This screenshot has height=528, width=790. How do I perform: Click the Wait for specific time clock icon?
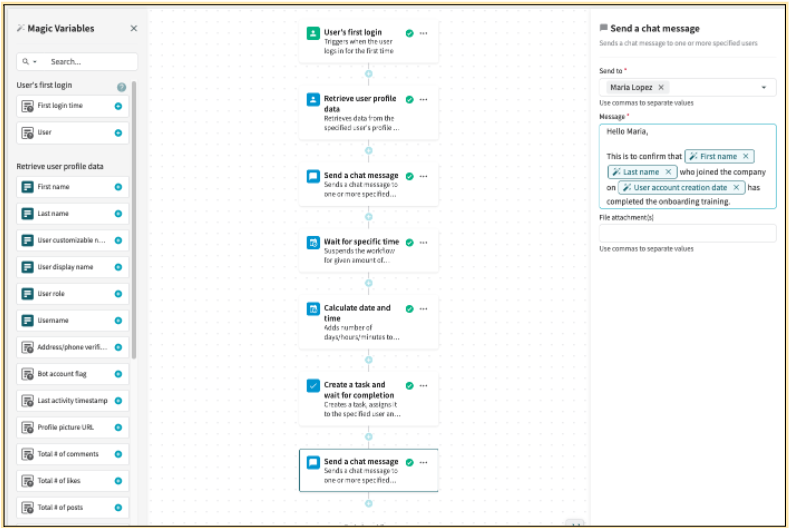(x=313, y=242)
